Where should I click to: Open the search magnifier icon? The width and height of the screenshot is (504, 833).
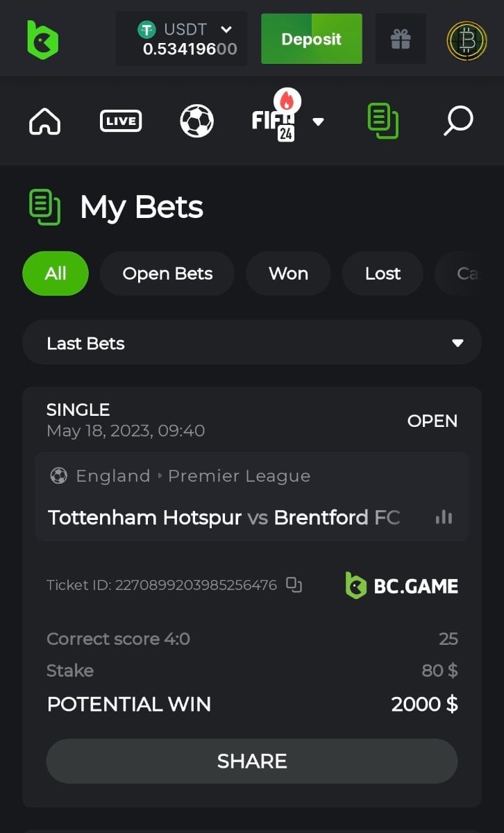click(x=458, y=121)
